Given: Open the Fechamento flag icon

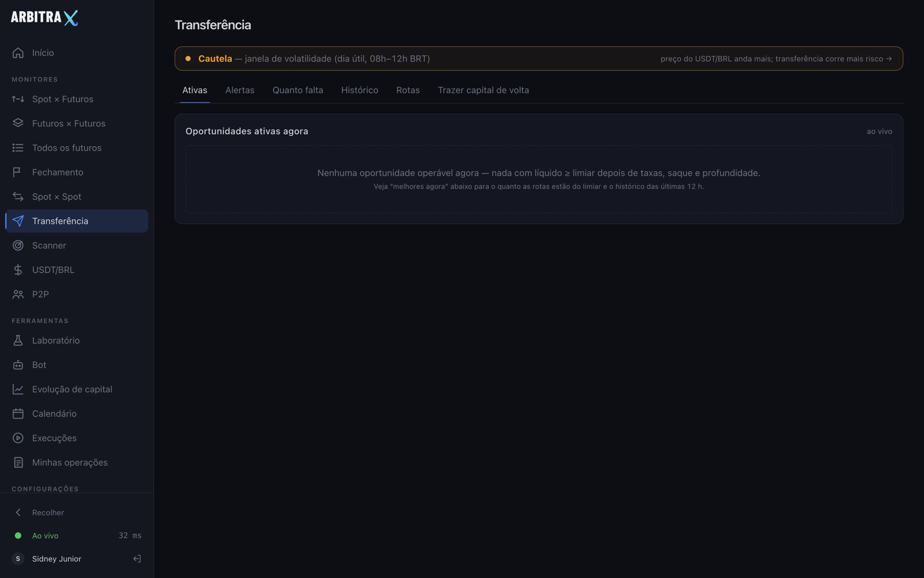Looking at the screenshot, I should [18, 172].
